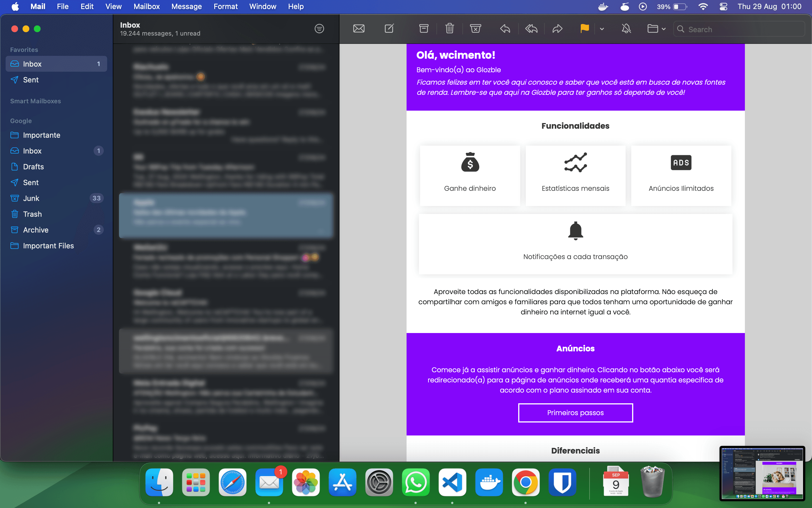This screenshot has height=508, width=812.
Task: Click the Search field in toolbar
Action: point(739,29)
